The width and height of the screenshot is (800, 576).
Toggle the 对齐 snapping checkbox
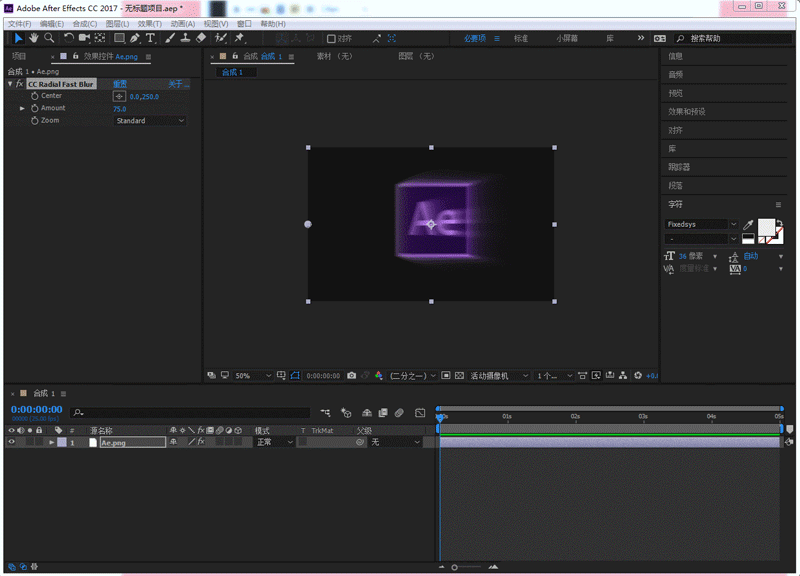point(332,39)
